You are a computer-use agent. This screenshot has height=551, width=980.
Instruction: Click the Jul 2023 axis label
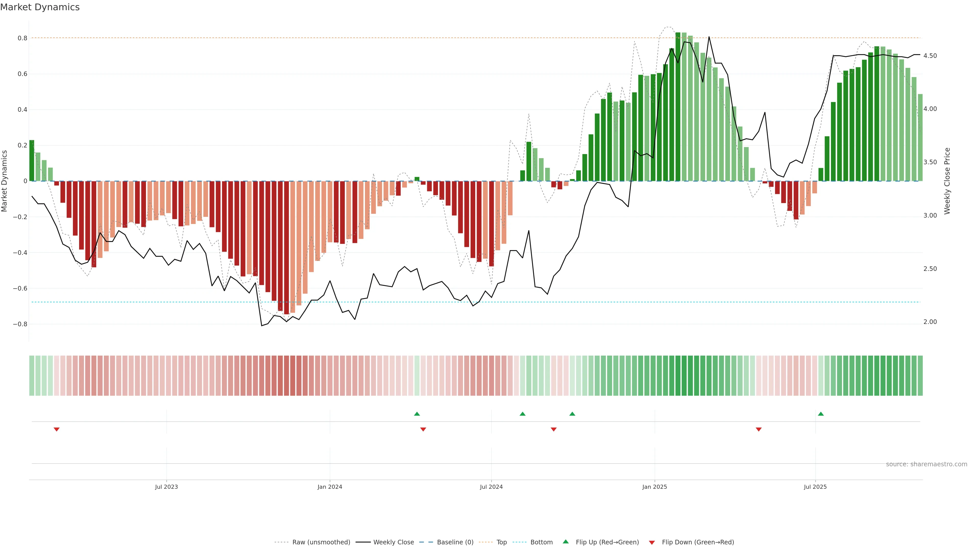pos(166,487)
